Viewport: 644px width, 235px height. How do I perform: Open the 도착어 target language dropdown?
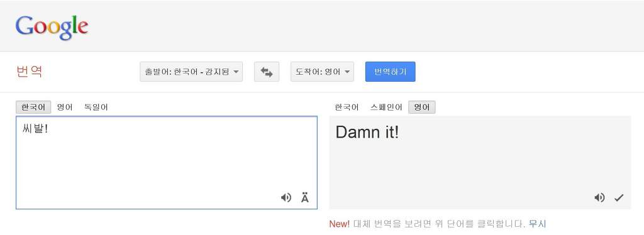pos(323,72)
